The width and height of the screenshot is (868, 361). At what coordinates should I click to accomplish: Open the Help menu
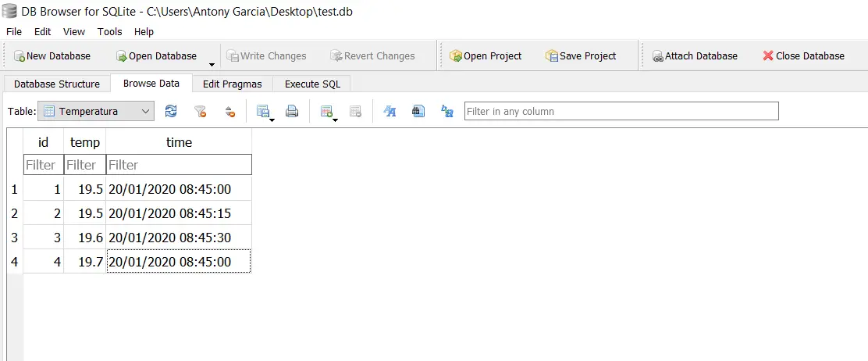click(x=144, y=31)
